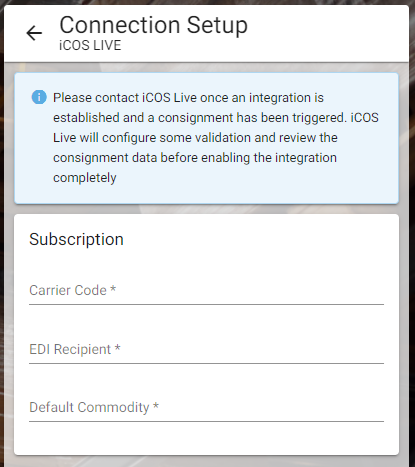The image size is (415, 467).
Task: Click the asterisk beside Carrier Code
Action: click(x=113, y=289)
